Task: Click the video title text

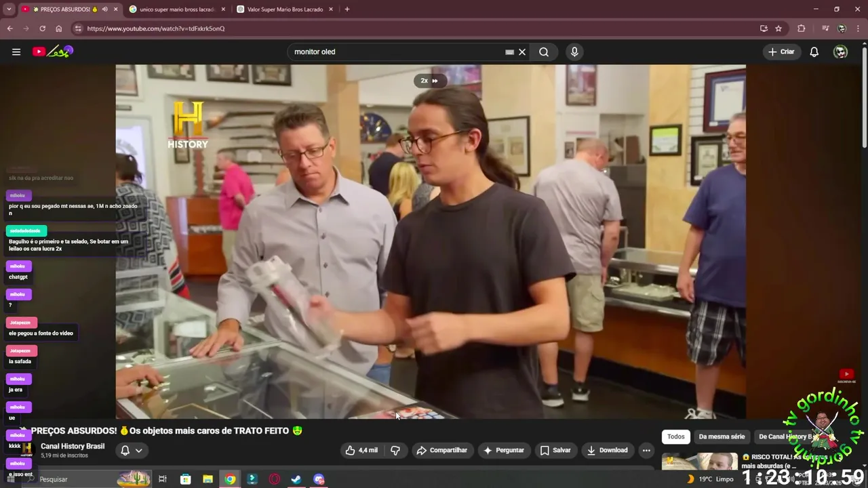Action: 167,430
